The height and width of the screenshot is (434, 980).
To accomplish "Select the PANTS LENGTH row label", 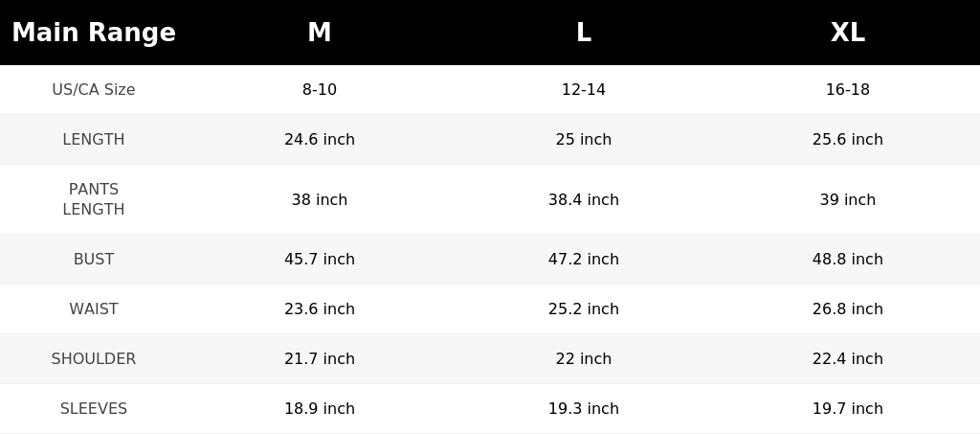I will [x=94, y=199].
